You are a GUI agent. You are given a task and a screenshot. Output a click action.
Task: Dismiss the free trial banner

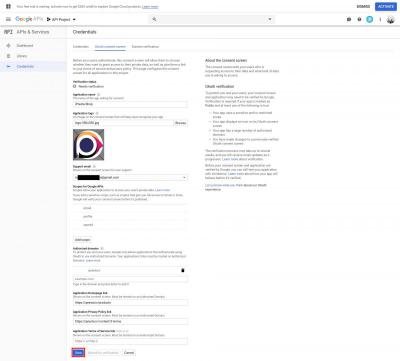click(x=363, y=6)
